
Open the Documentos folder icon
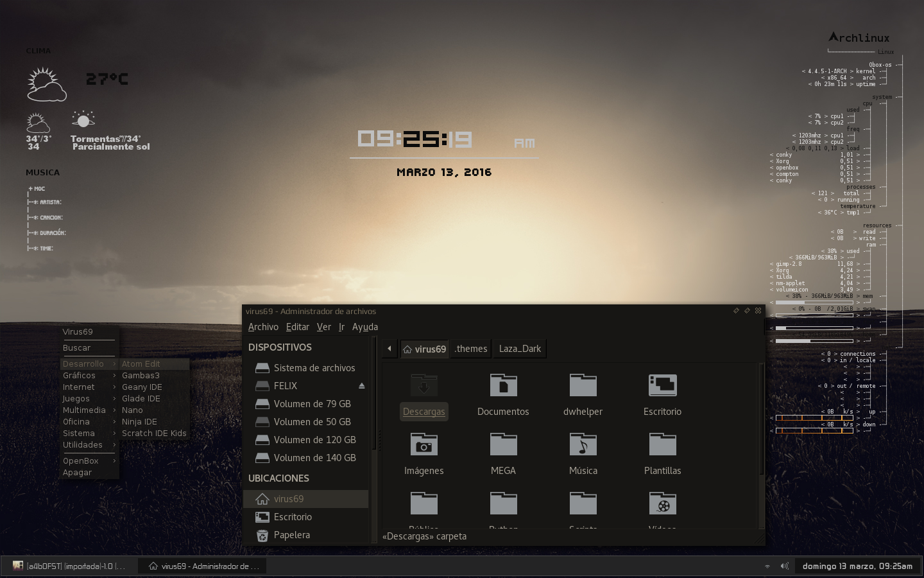503,385
